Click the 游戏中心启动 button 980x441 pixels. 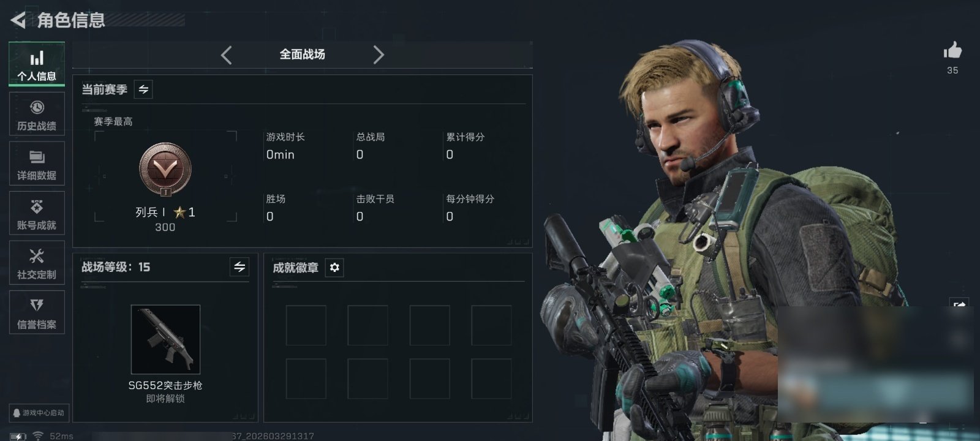click(x=38, y=413)
